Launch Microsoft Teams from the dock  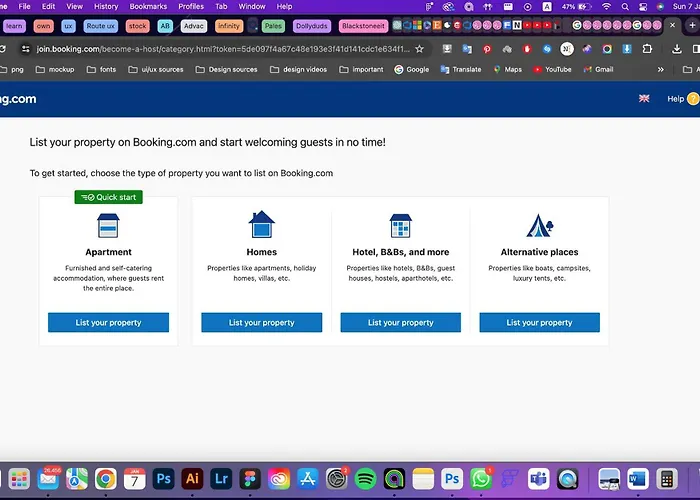point(538,479)
